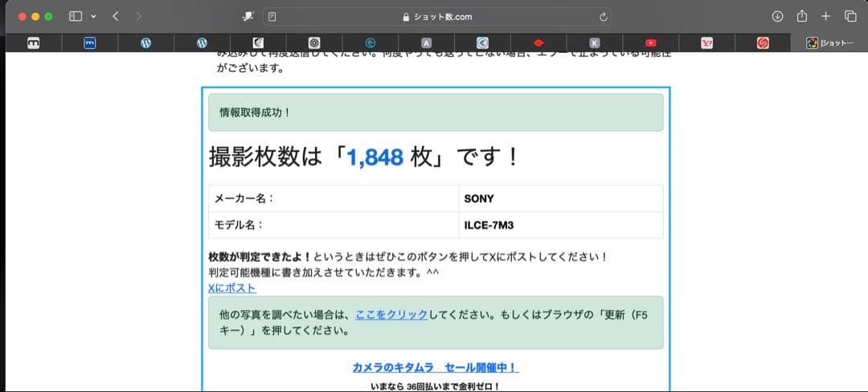Click the メーカー名 table cell
This screenshot has height=392, width=868.
click(x=334, y=198)
